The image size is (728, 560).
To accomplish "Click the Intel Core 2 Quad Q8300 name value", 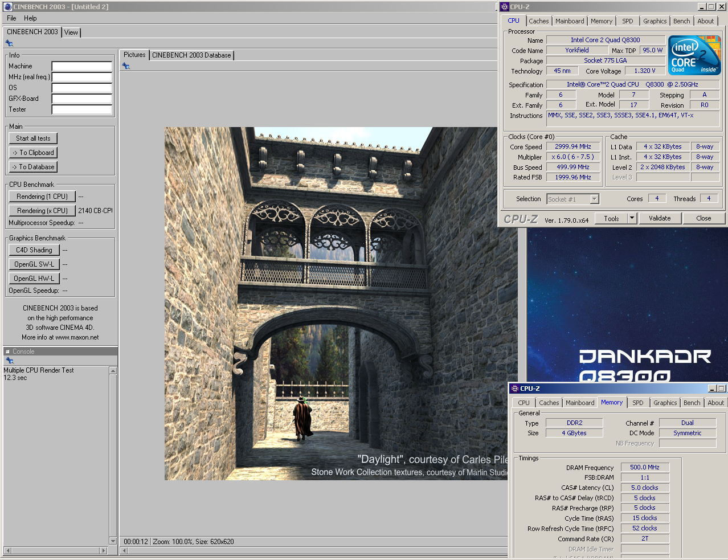I will pos(606,40).
